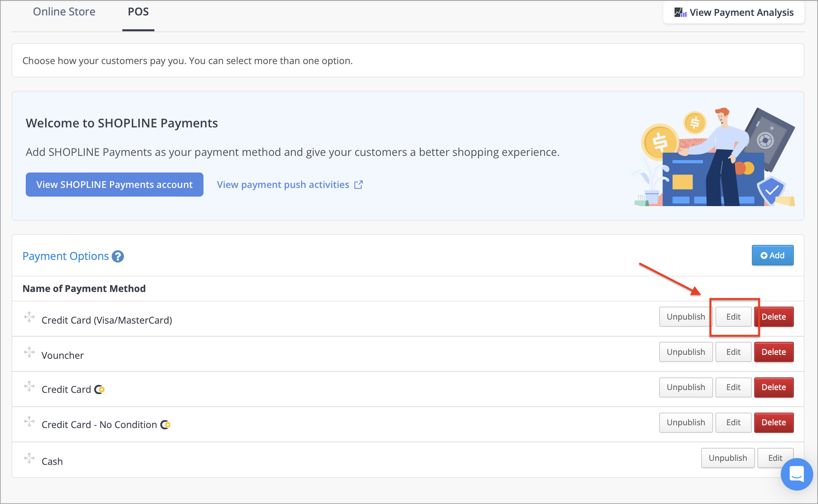Open the chat support bubble icon
The width and height of the screenshot is (818, 504).
(x=797, y=474)
